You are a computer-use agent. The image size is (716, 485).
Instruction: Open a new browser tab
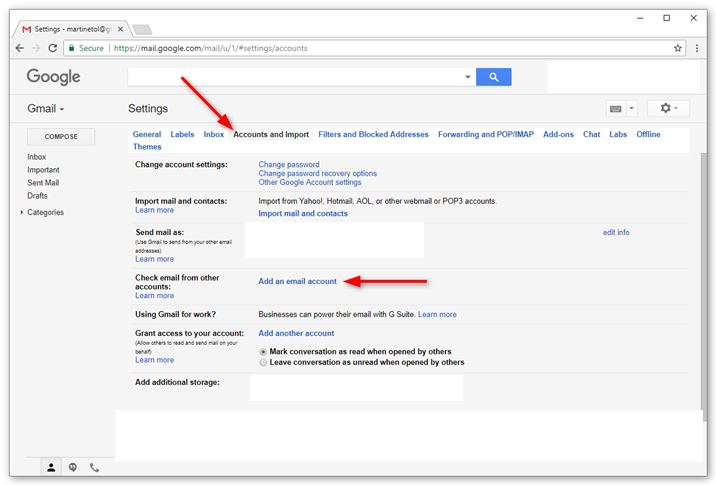(142, 30)
